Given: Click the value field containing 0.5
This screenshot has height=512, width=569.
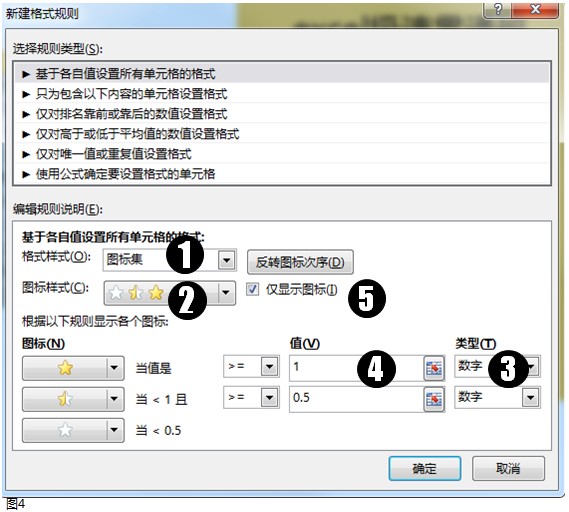Looking at the screenshot, I should point(356,399).
